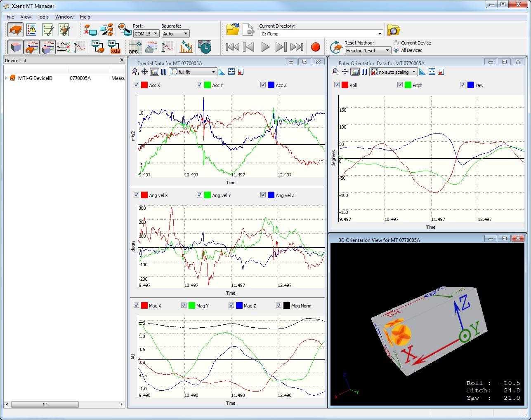
Task: Browse directory with folder magnifier icon
Action: [x=393, y=30]
